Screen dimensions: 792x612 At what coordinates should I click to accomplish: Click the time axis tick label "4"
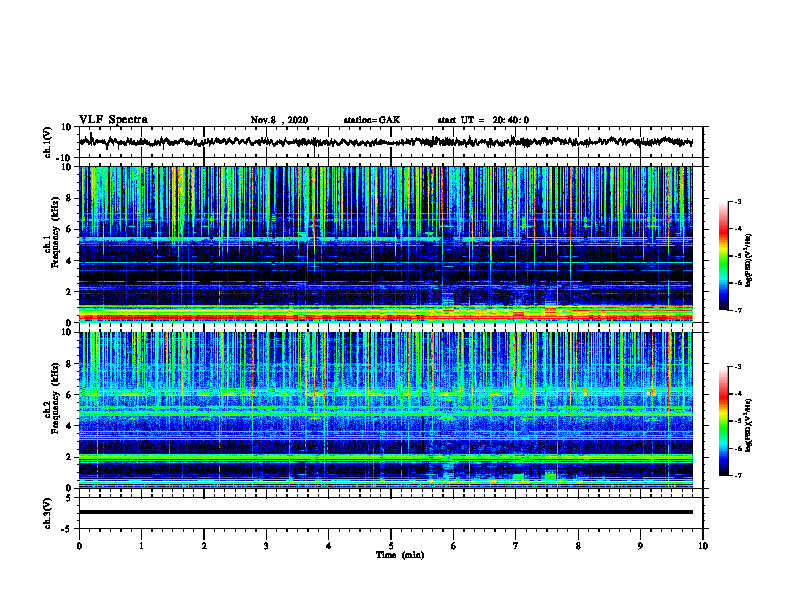point(329,546)
